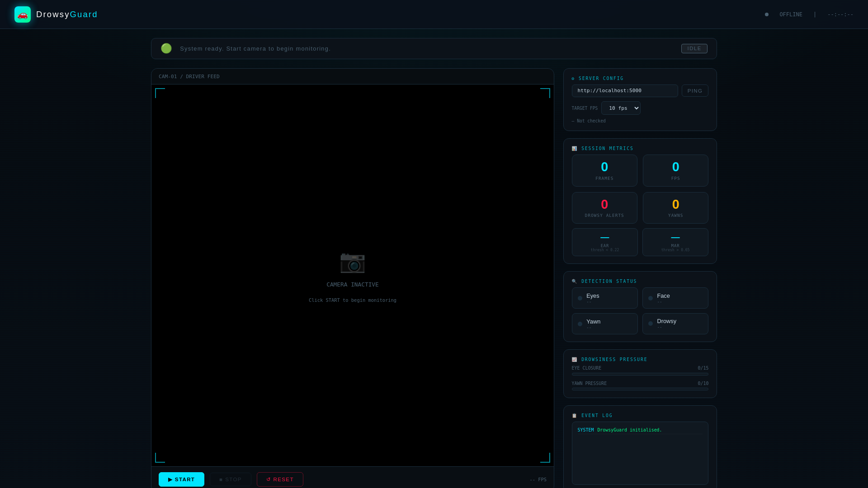Click the 'Not checked' server status text
Viewport: 868px width, 488px height.
589,121
